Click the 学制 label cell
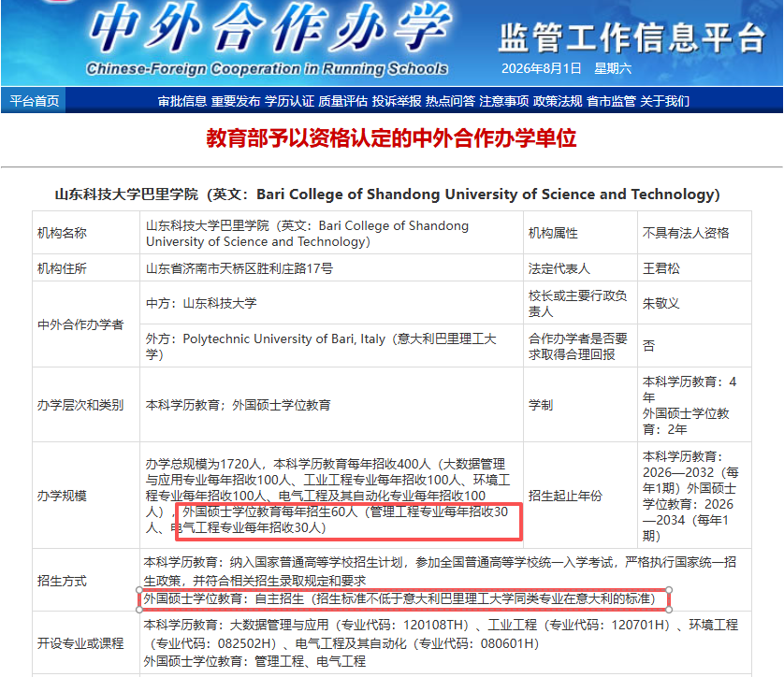Viewport: 784px width, 677px height. [580, 405]
